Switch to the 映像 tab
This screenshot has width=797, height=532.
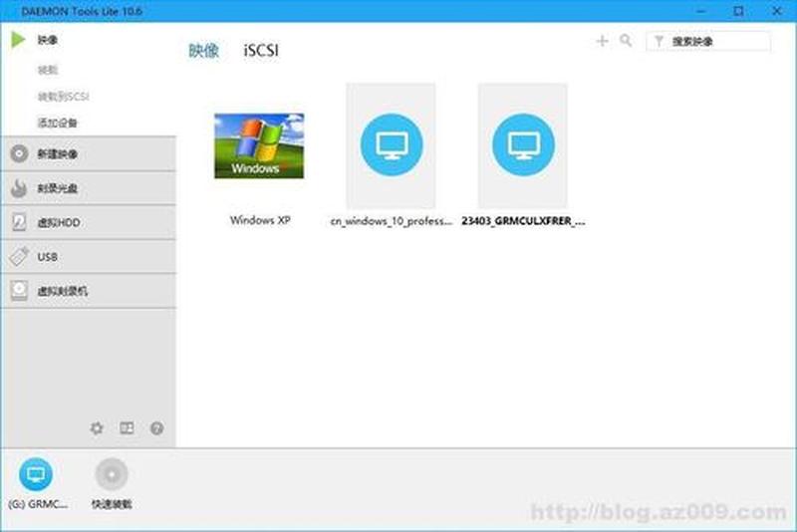(203, 50)
